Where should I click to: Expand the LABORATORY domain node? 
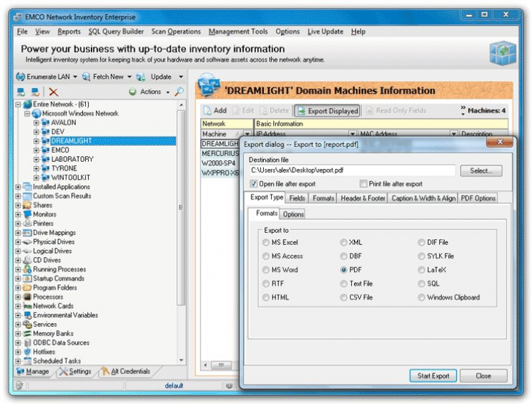[x=36, y=159]
